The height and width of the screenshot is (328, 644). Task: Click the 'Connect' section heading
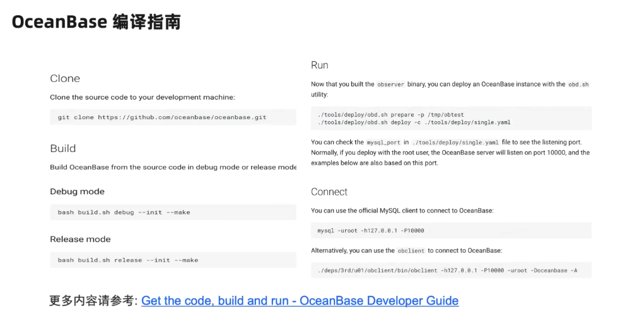tap(329, 192)
